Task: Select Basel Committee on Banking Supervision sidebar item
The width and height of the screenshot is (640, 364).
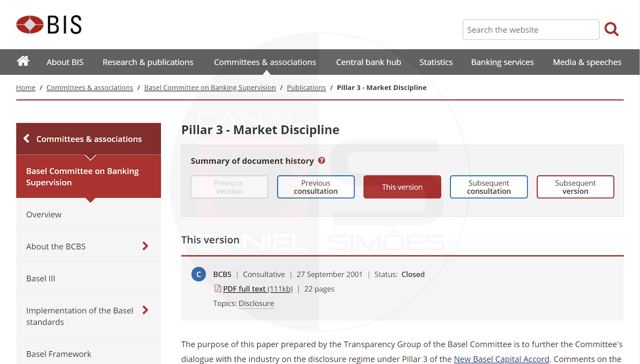Action: click(x=88, y=177)
